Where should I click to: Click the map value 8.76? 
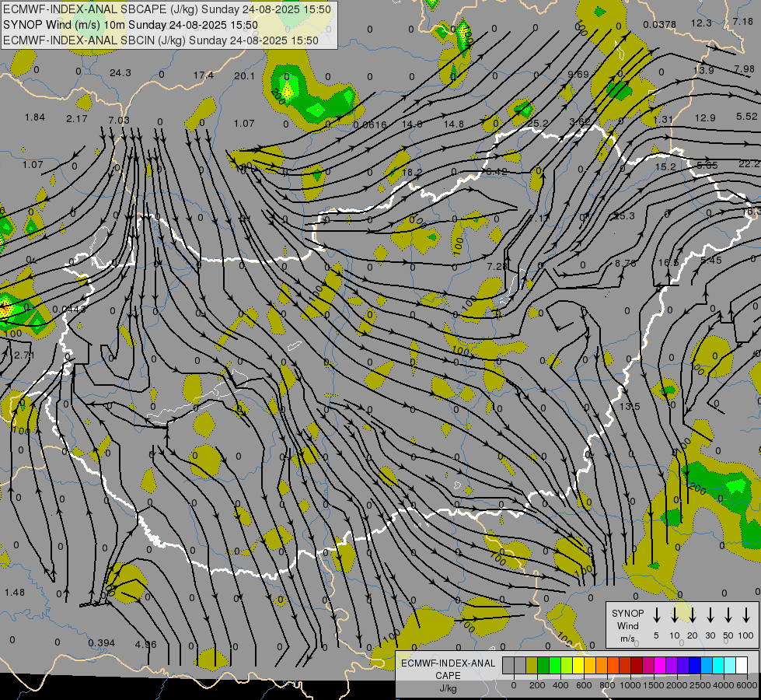[625, 264]
